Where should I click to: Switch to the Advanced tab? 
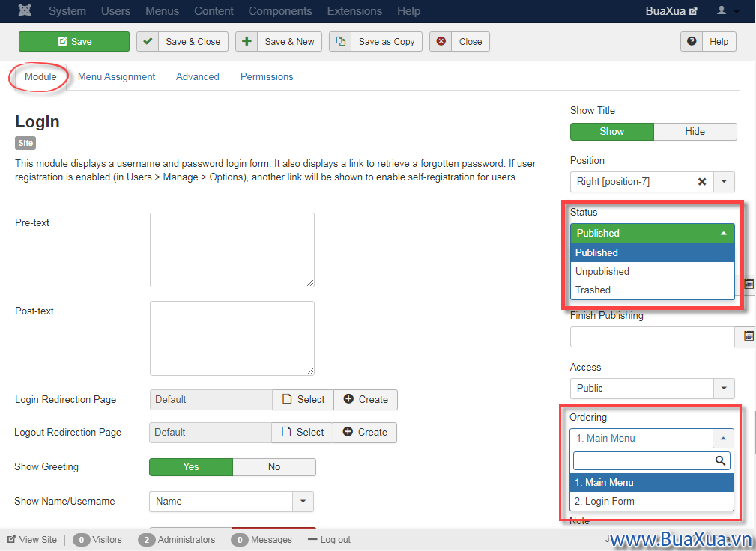(197, 76)
